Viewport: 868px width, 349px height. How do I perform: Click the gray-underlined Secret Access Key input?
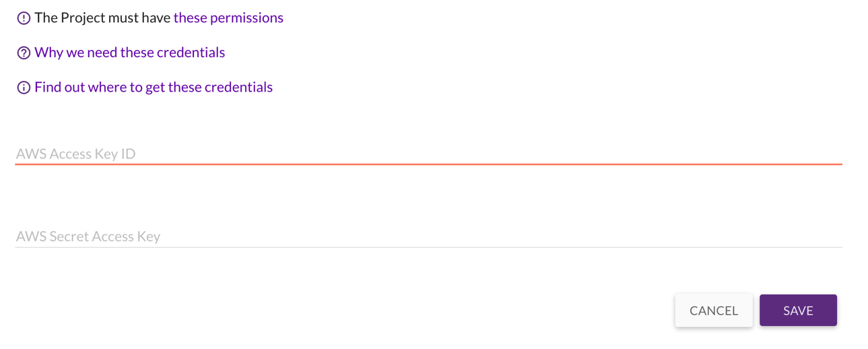pyautogui.click(x=428, y=236)
